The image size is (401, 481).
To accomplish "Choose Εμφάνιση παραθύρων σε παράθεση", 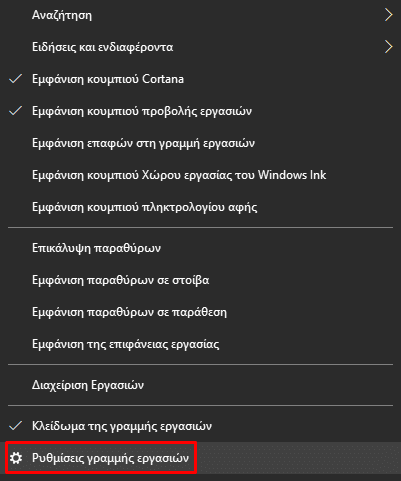I will pos(200,312).
